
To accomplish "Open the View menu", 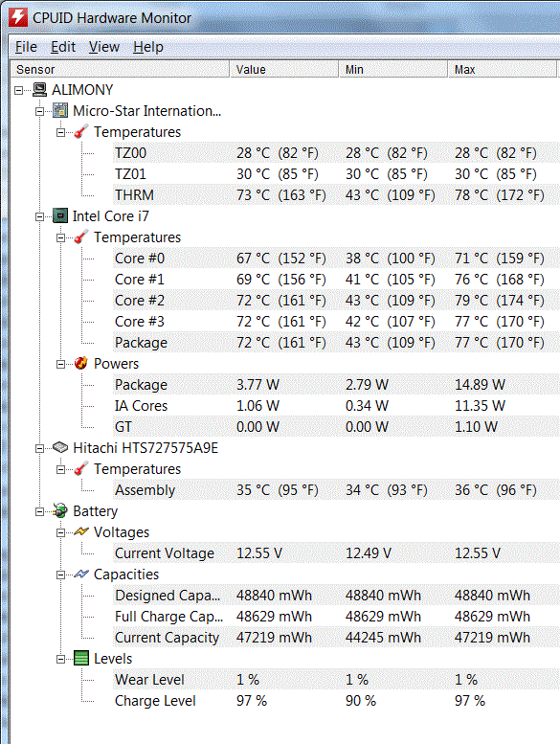I will (104, 47).
